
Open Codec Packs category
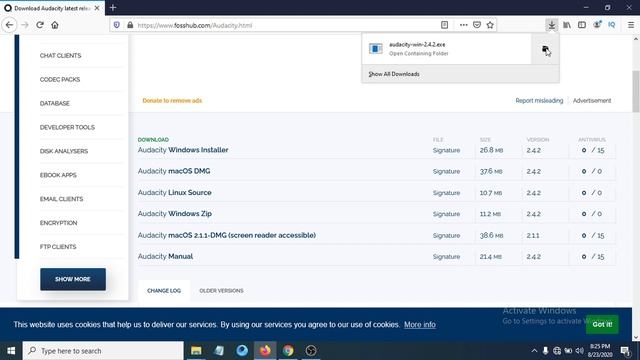coord(60,79)
